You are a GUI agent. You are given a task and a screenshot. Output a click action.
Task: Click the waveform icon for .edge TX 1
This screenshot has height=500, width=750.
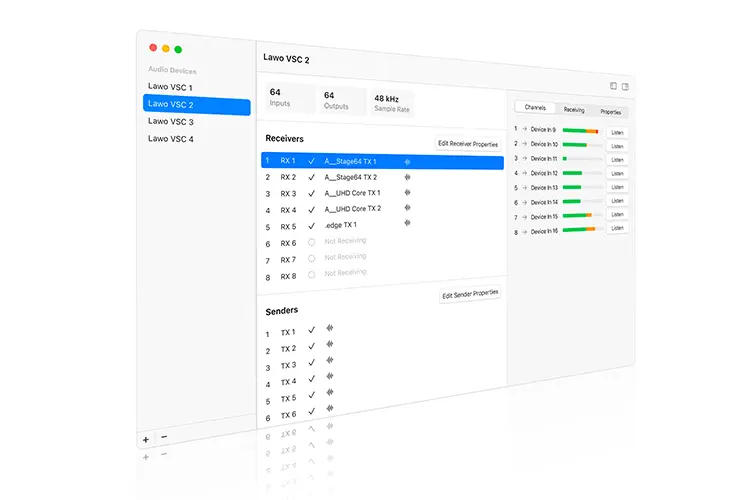point(408,222)
